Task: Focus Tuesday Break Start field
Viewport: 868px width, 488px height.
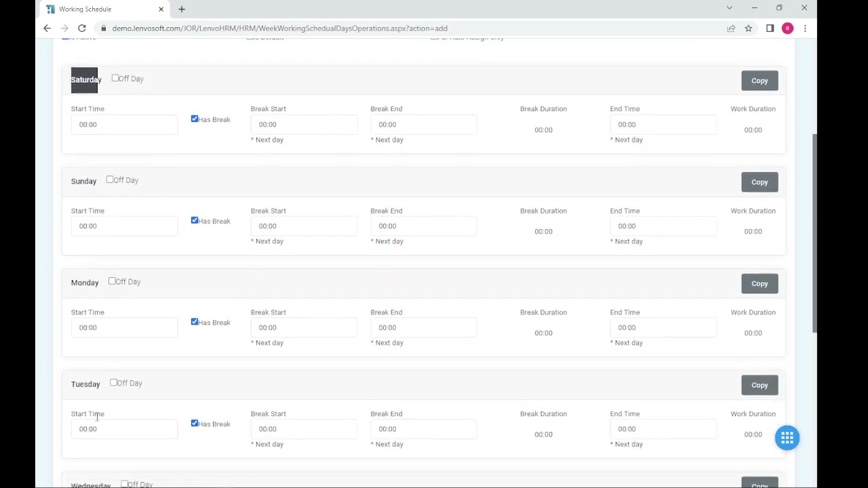Action: pos(304,429)
